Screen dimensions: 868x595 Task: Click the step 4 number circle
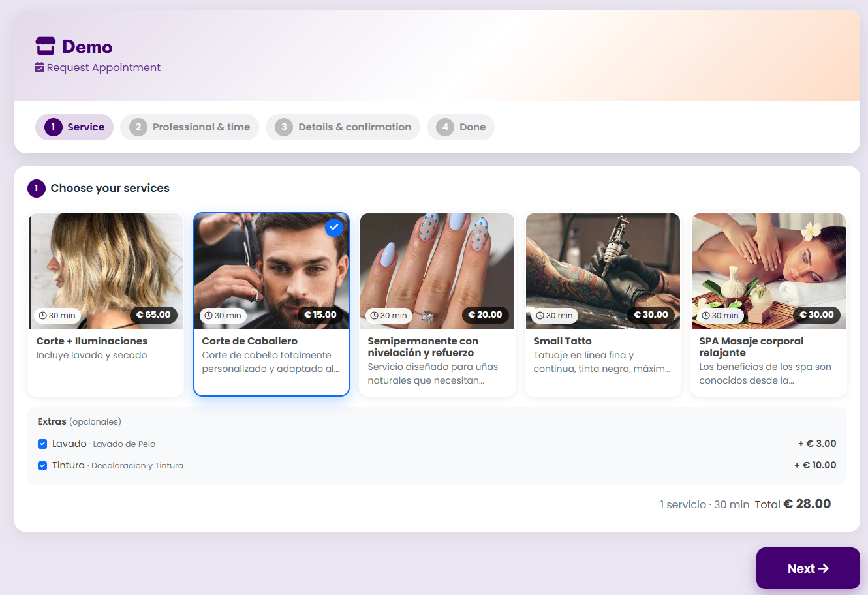pyautogui.click(x=445, y=127)
